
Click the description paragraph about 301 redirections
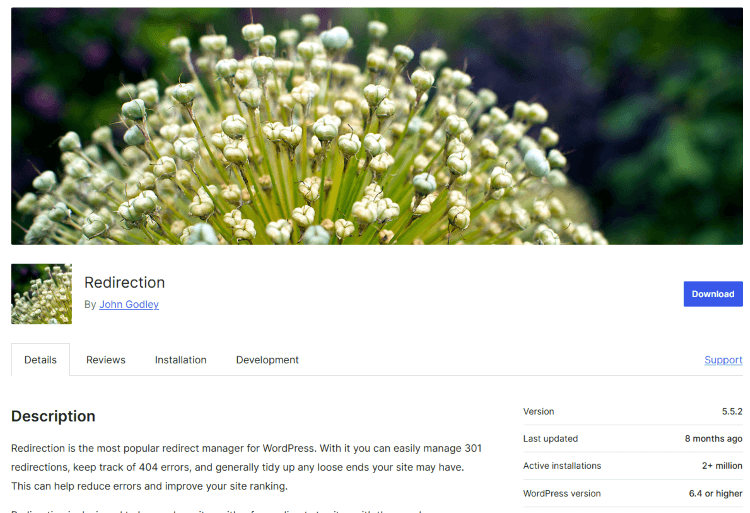246,467
